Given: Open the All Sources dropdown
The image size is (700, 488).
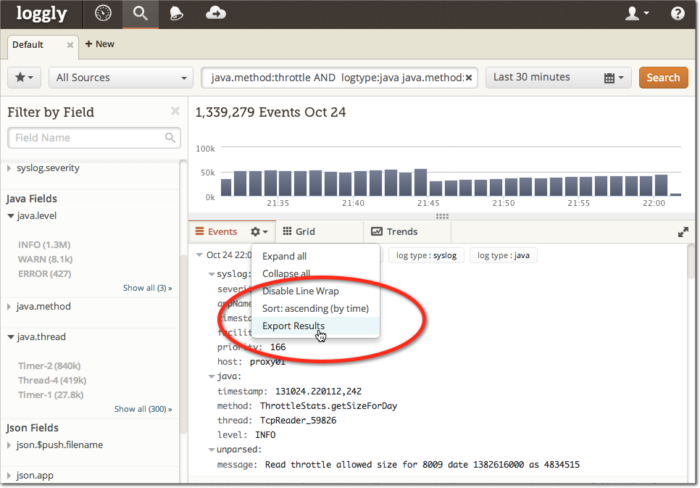Looking at the screenshot, I should (x=122, y=77).
